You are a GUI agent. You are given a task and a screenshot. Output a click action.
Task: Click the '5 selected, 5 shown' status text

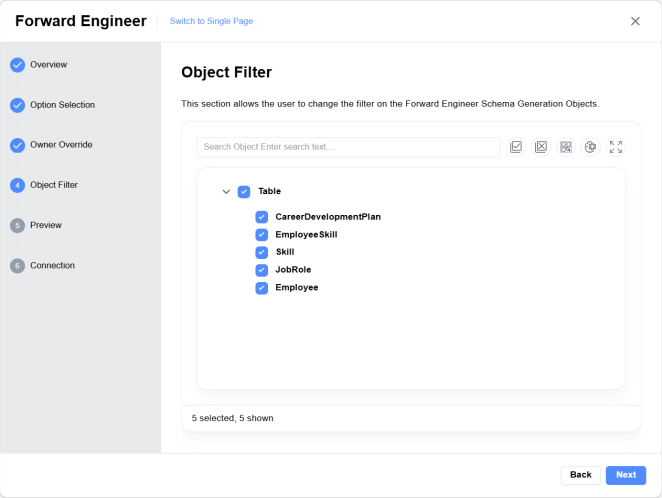click(x=233, y=418)
